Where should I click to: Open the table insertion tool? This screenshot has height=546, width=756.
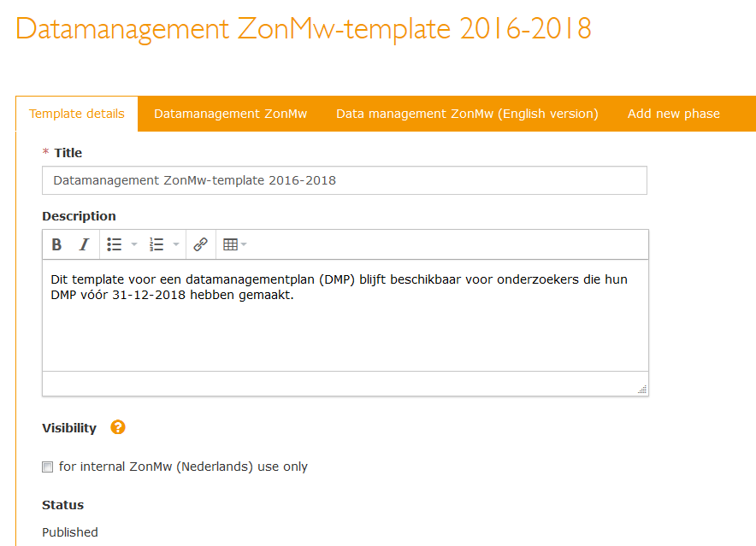229,244
